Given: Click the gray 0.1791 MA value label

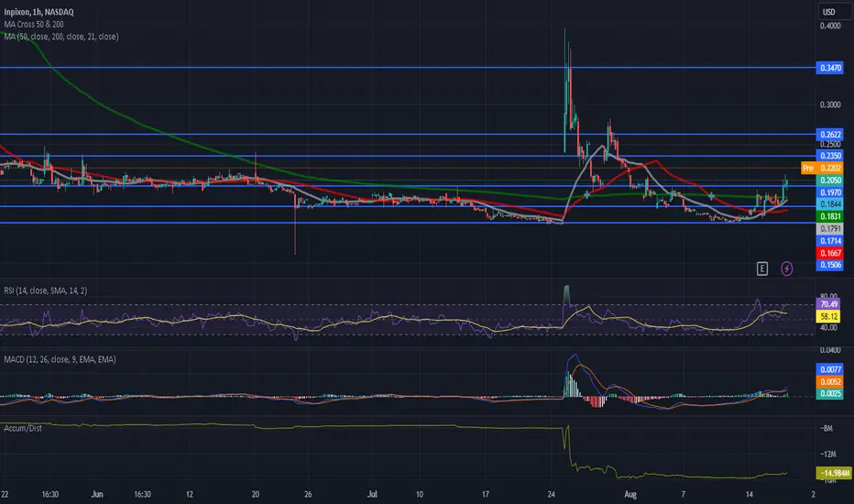Looking at the screenshot, I should pyautogui.click(x=830, y=229).
